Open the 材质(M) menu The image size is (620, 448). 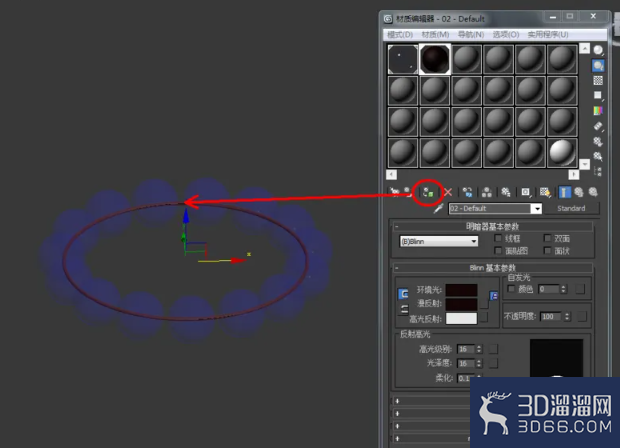(x=435, y=34)
